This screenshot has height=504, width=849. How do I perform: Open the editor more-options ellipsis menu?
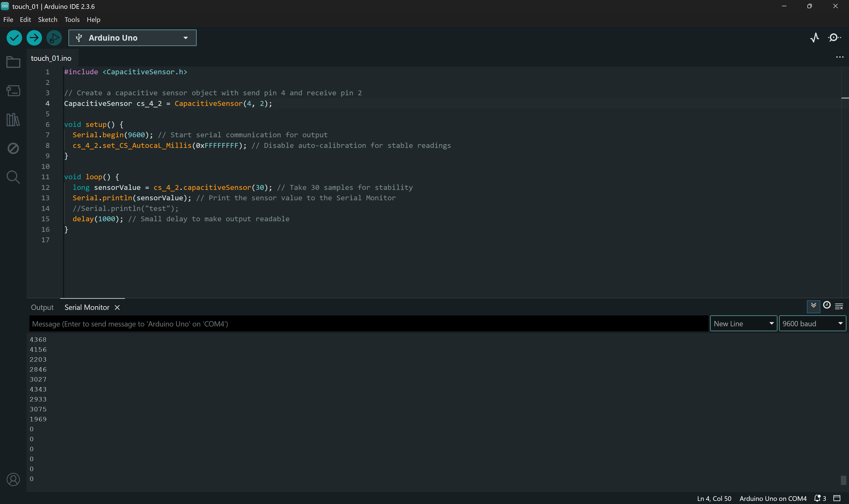pyautogui.click(x=839, y=57)
